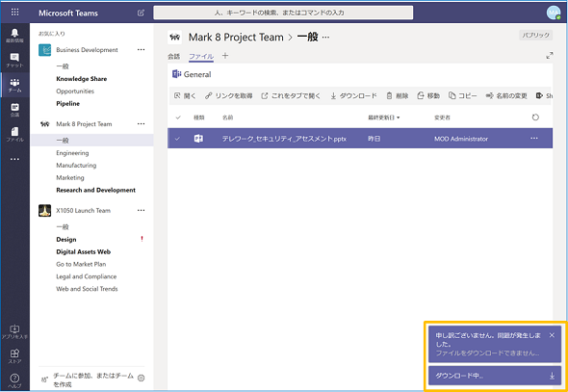Open Pipeline channel
Image resolution: width=568 pixels, height=392 pixels.
(x=67, y=103)
